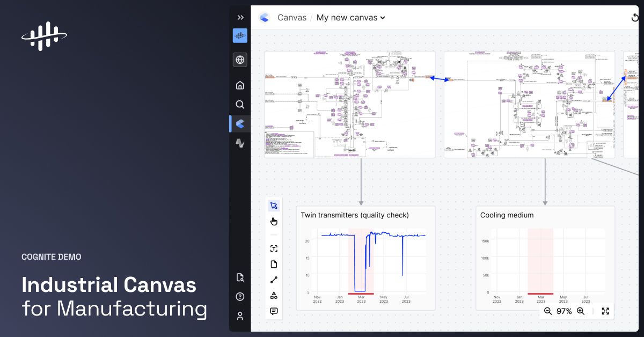Click red marker on Twin transmitters timeline
Viewport: 644px width, 337px height.
tap(361, 294)
